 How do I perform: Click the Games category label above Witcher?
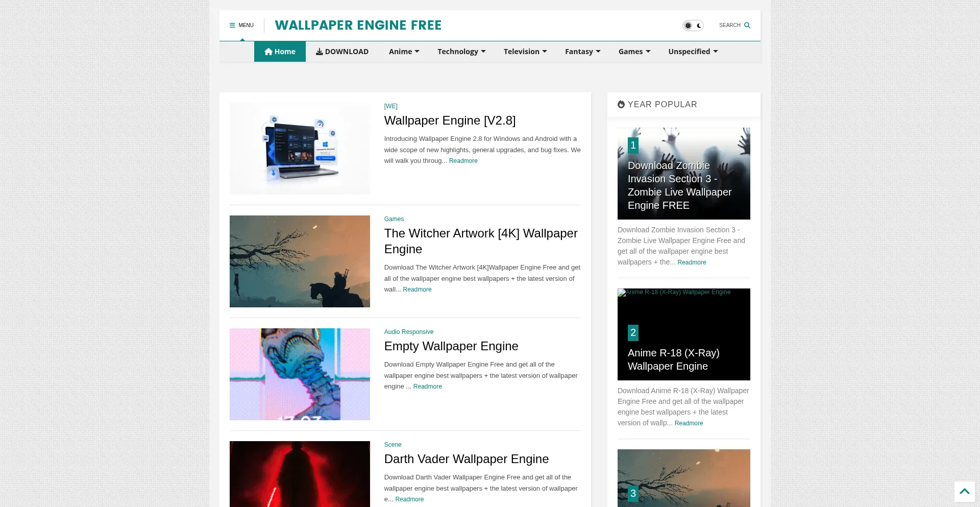pos(394,219)
